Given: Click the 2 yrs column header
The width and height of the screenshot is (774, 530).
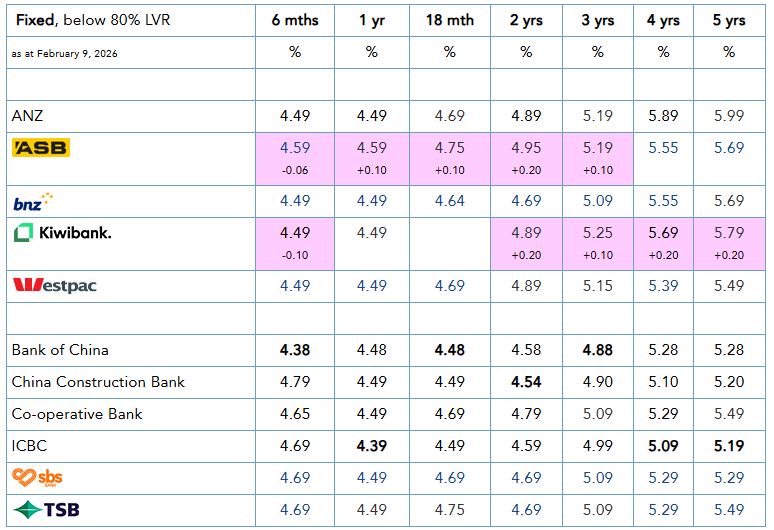Looking at the screenshot, I should click(x=526, y=20).
